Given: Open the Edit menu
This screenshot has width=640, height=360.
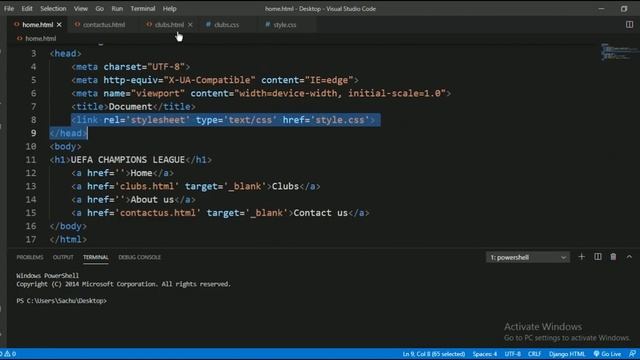Looking at the screenshot, I should 27,9.
